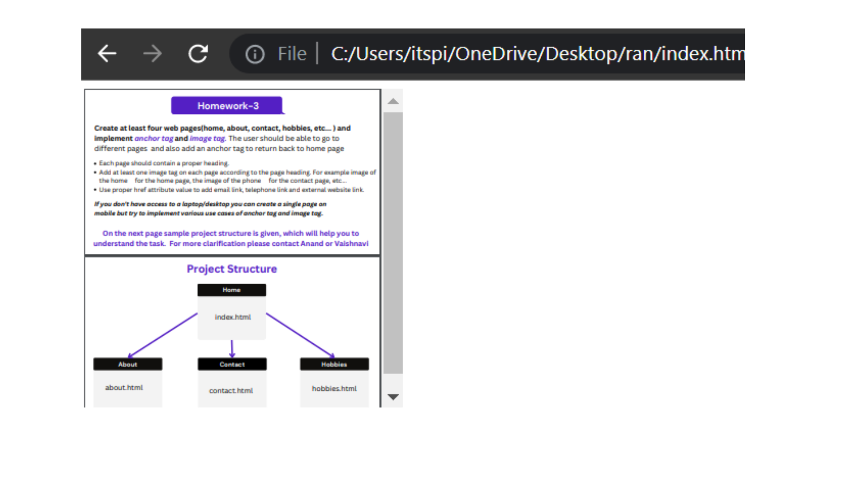Click the purple 'anchor tag' text

(154, 138)
